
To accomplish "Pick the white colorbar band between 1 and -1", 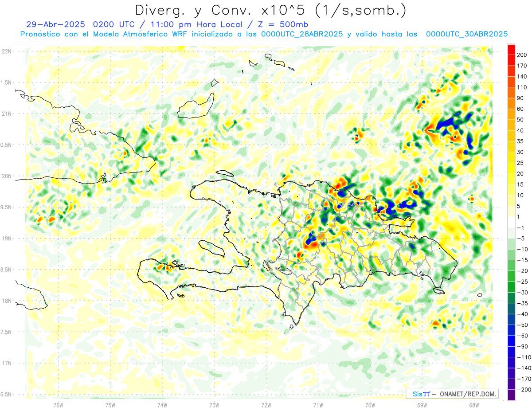I will click(x=512, y=223).
